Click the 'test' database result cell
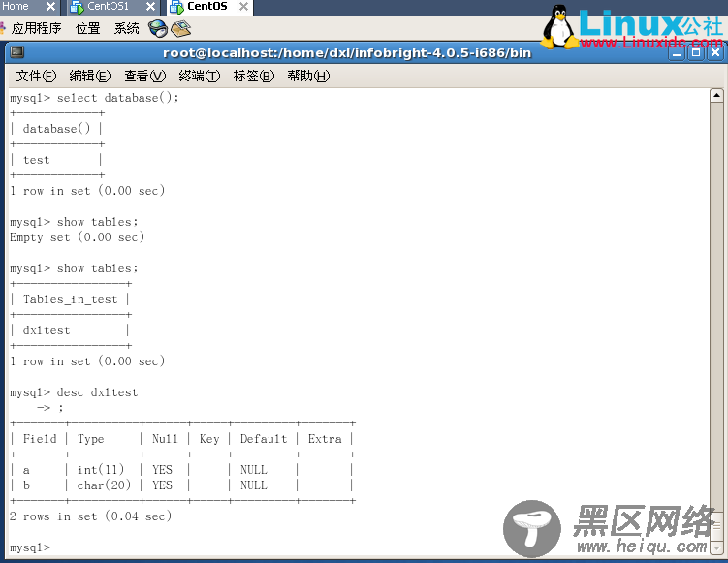This screenshot has height=563, width=728. coord(36,160)
